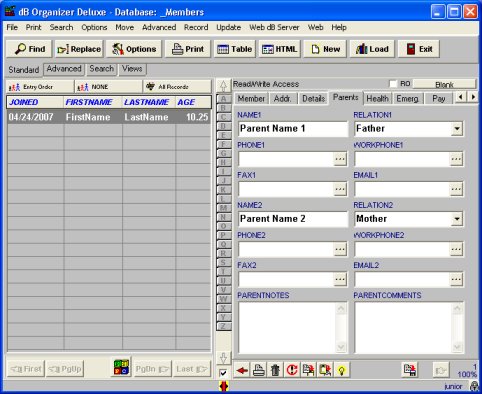The width and height of the screenshot is (482, 394).
Task: Click the save record icon left of the pointing hand
Action: (410, 370)
